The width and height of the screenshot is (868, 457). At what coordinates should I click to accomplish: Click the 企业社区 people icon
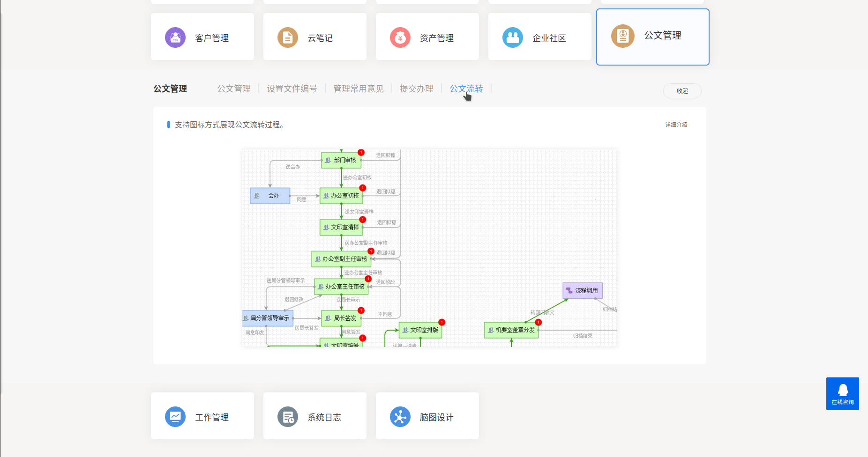513,37
